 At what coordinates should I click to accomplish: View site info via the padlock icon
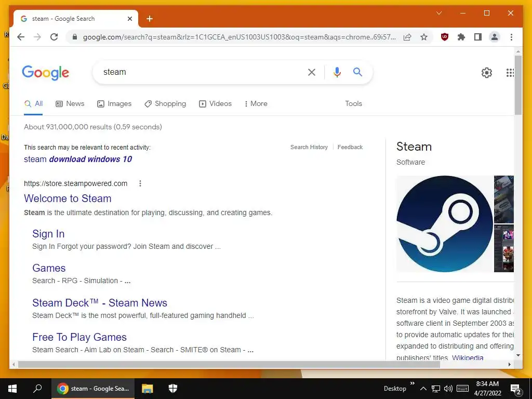pyautogui.click(x=75, y=37)
